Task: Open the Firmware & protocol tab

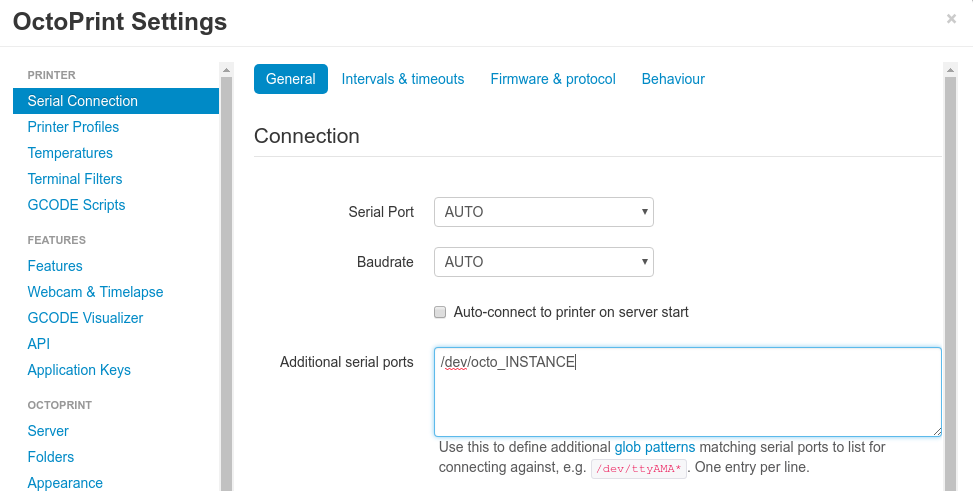Action: (553, 79)
